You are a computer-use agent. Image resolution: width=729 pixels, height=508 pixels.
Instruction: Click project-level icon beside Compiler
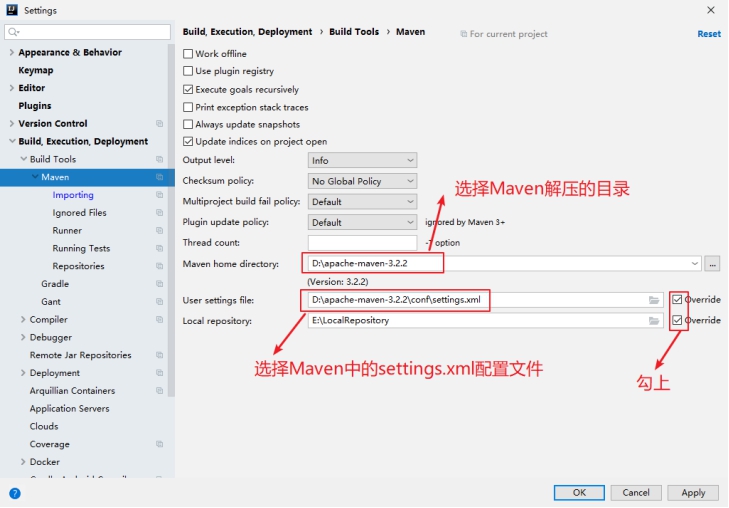point(159,320)
